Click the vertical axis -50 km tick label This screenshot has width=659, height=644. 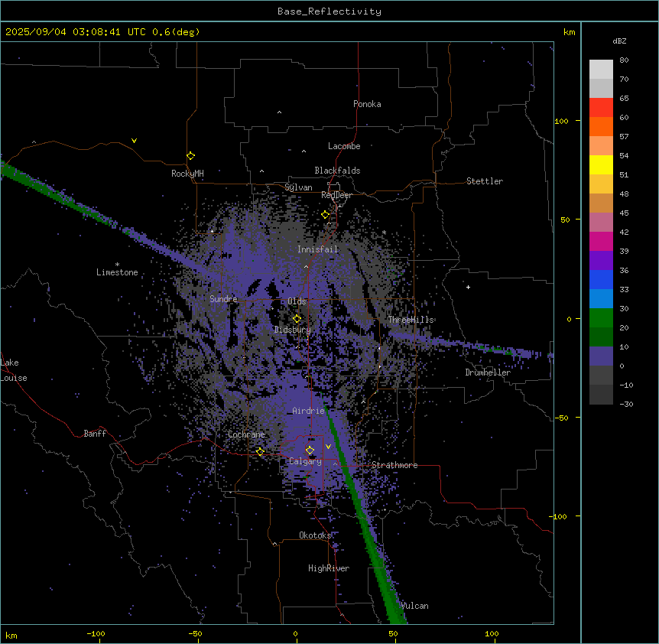tap(561, 418)
